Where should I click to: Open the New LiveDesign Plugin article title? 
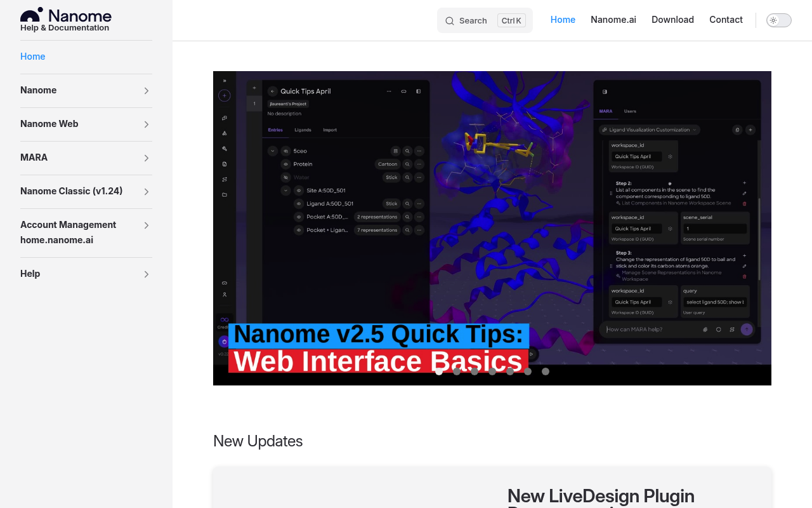pyautogui.click(x=601, y=497)
